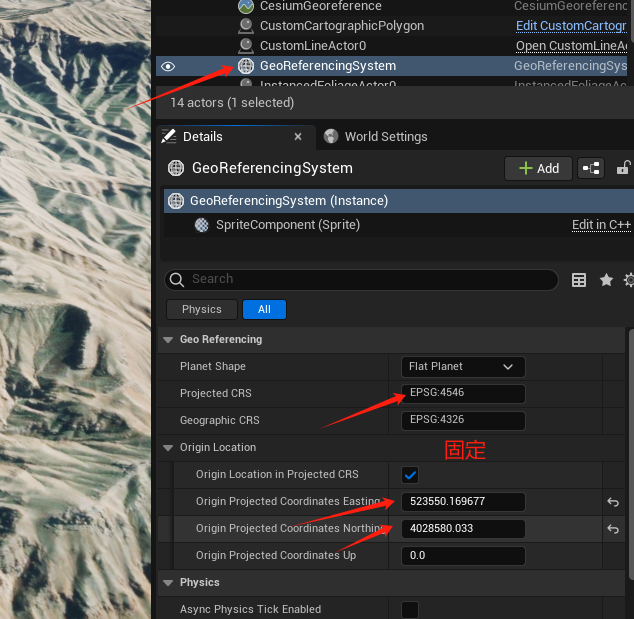
Task: Open the Planet Shape dropdown
Action: point(463,367)
